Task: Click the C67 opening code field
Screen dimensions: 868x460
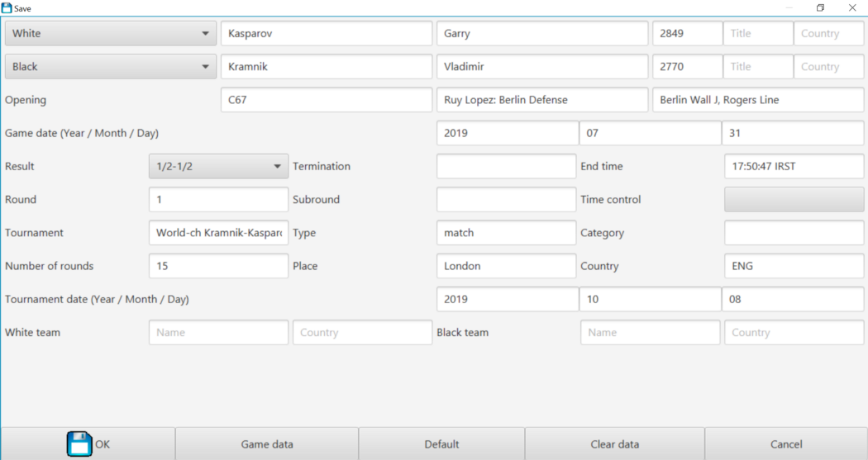Action: coord(326,100)
